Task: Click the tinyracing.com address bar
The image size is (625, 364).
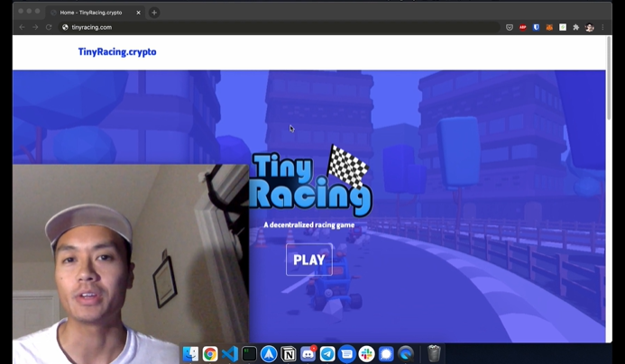Action: tap(279, 27)
